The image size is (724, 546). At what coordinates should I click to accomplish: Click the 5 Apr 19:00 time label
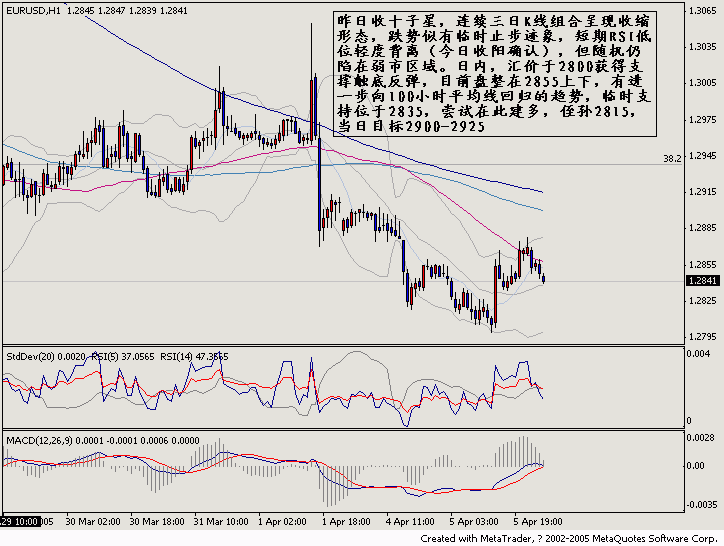pyautogui.click(x=538, y=522)
